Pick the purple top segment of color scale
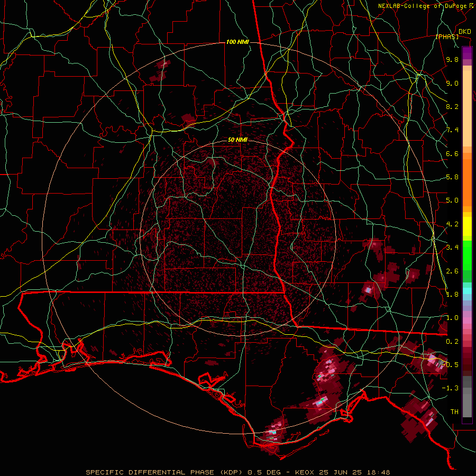Image resolution: width=476 pixels, height=476 pixels. point(467,53)
